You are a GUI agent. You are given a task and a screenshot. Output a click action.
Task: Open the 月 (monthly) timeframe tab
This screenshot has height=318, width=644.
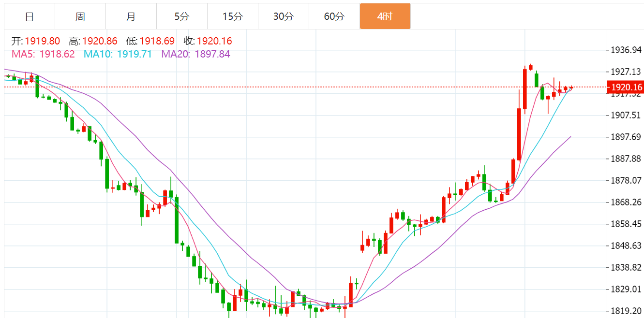tap(131, 16)
